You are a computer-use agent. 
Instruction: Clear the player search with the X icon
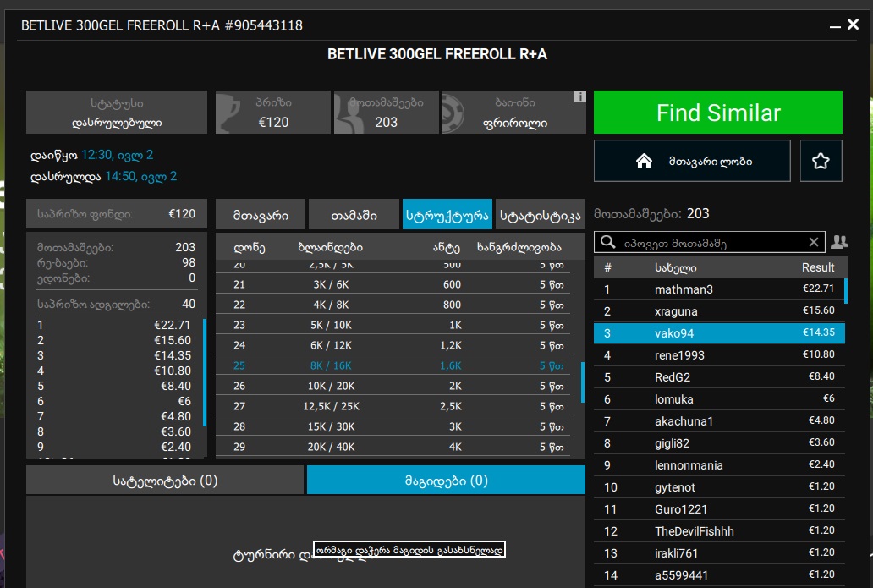click(814, 242)
